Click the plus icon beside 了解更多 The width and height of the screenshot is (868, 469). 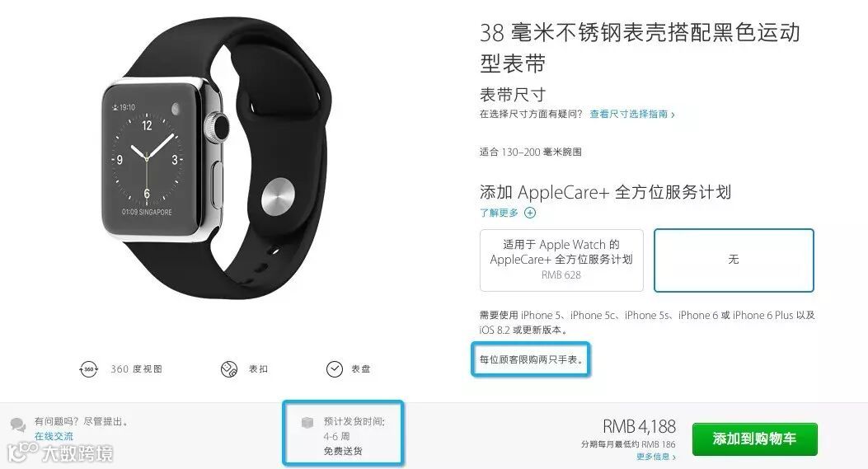pos(530,213)
